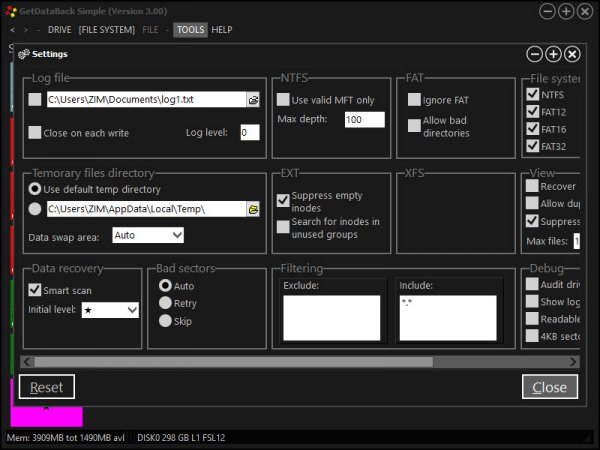Toggle Suppress checkbox in View group

tap(532, 221)
